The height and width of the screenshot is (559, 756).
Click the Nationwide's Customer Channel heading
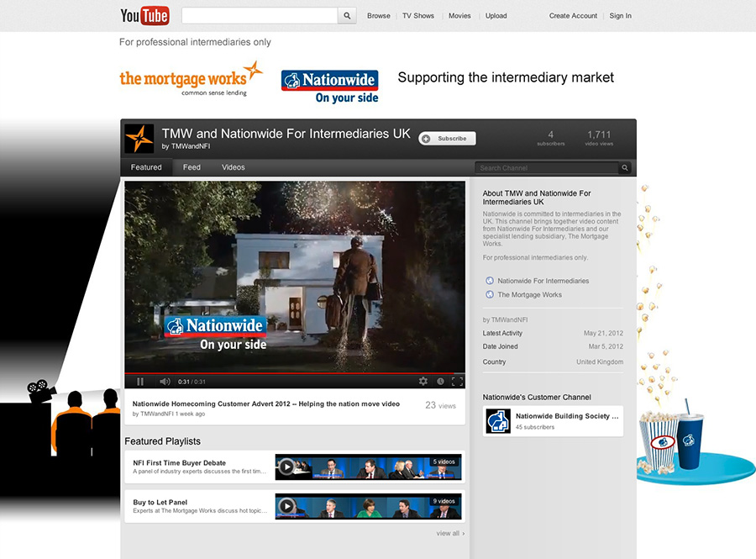coord(537,398)
